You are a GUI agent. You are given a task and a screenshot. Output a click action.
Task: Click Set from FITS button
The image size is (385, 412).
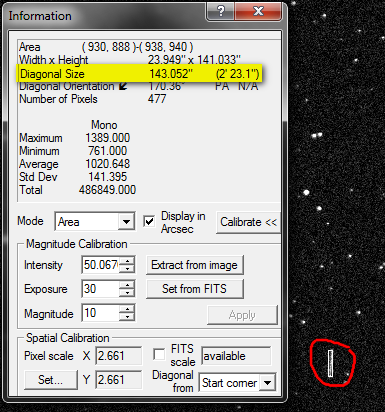point(194,289)
